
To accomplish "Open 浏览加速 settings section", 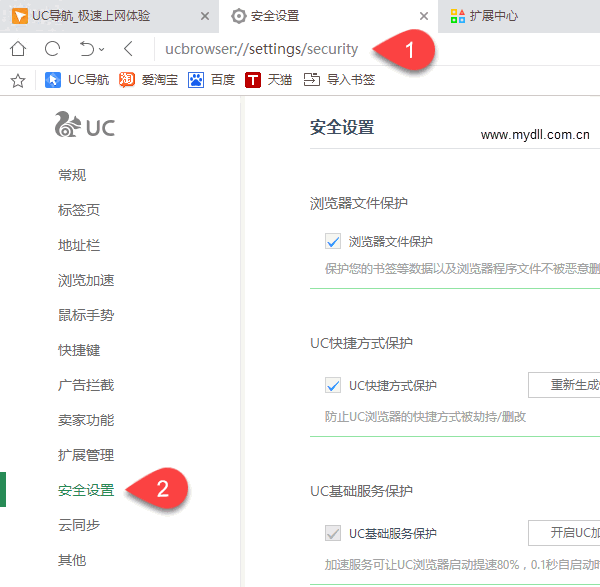I will [86, 280].
